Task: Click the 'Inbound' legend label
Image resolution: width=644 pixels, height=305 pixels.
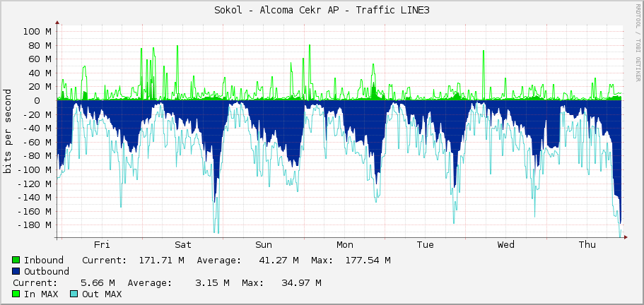Action: point(44,261)
